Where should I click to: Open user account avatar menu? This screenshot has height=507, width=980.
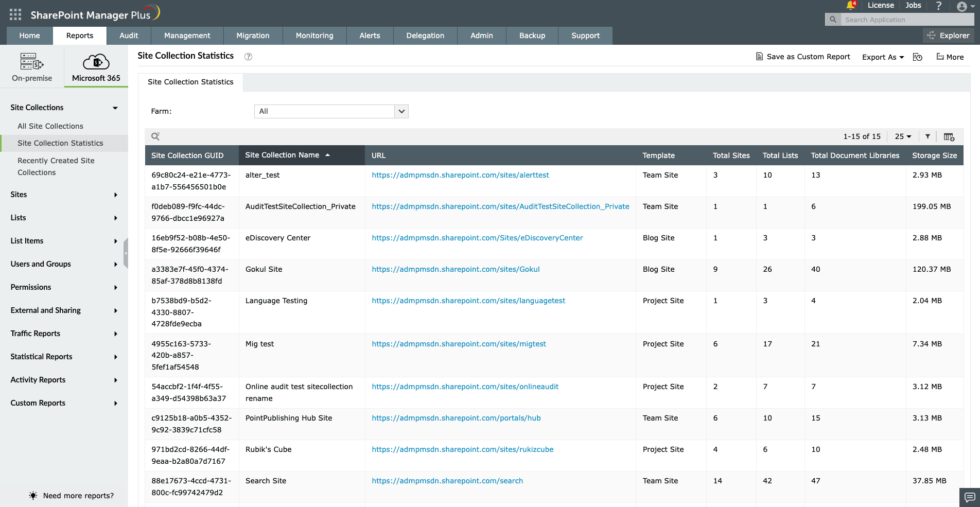coord(966,7)
